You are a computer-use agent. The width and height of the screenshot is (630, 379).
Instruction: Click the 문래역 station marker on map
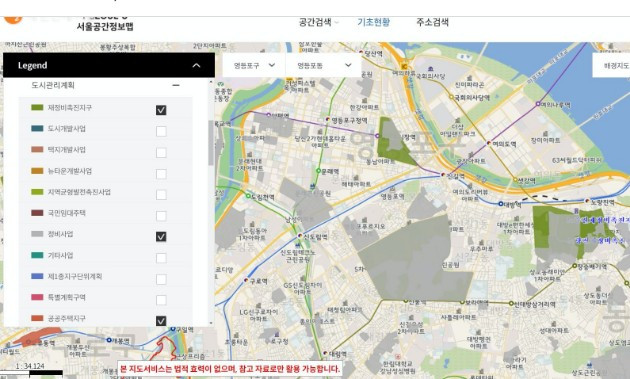318,171
